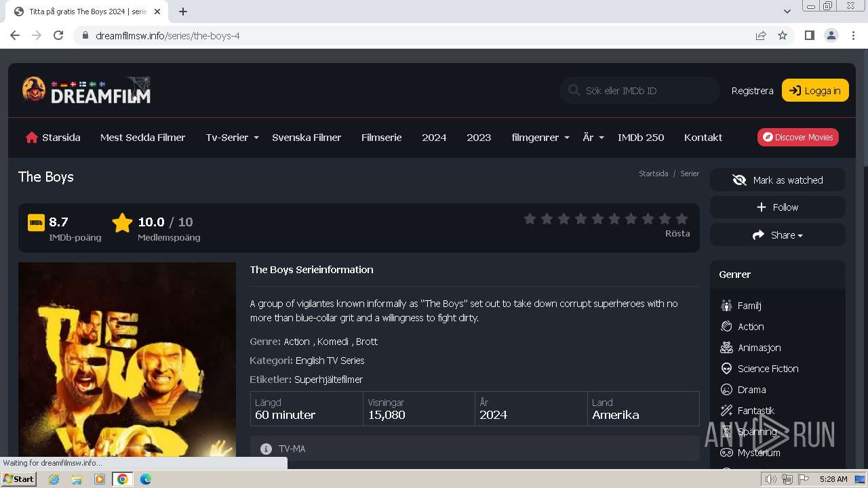Click the taskbar clock 5:28 AM
868x488 pixels.
pos(833,479)
